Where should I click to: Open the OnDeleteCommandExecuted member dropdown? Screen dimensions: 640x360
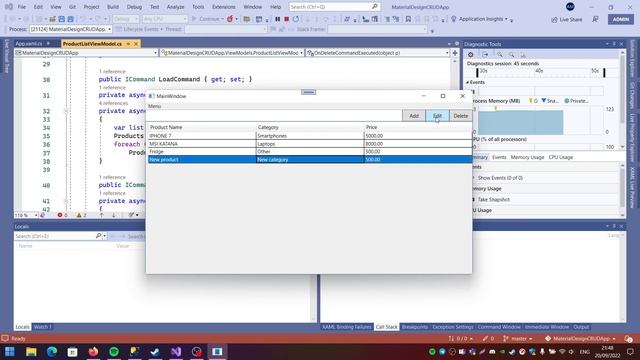(x=378, y=53)
